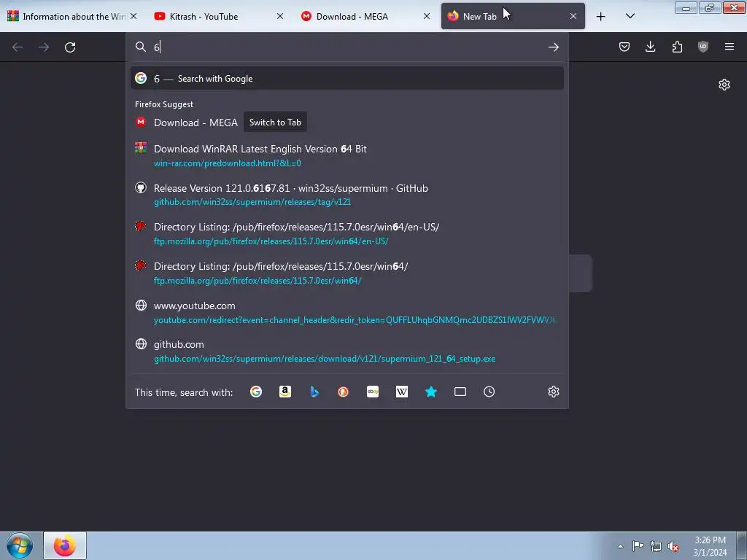Open the Extensions puzzle icon

pos(677,47)
